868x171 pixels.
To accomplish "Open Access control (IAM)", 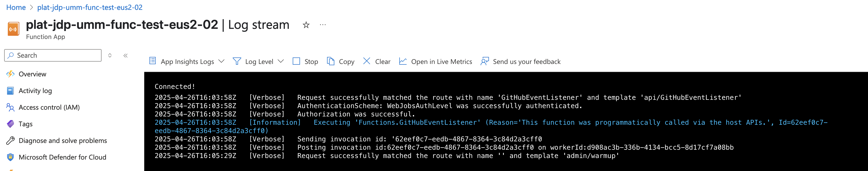I will (x=49, y=107).
